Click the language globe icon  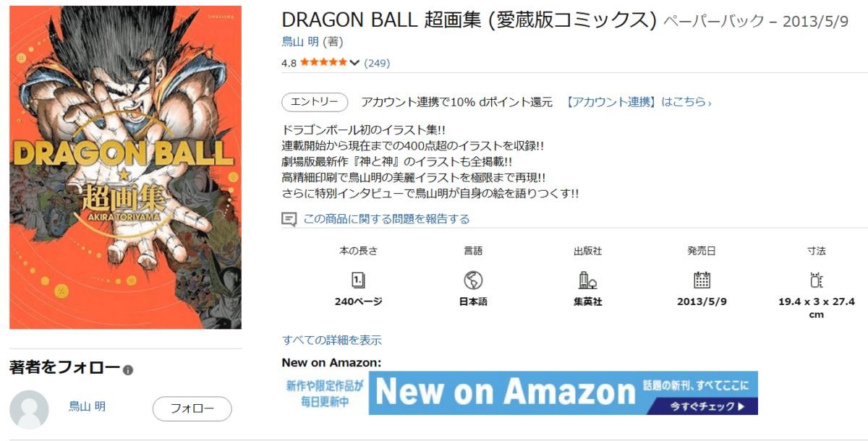click(473, 281)
